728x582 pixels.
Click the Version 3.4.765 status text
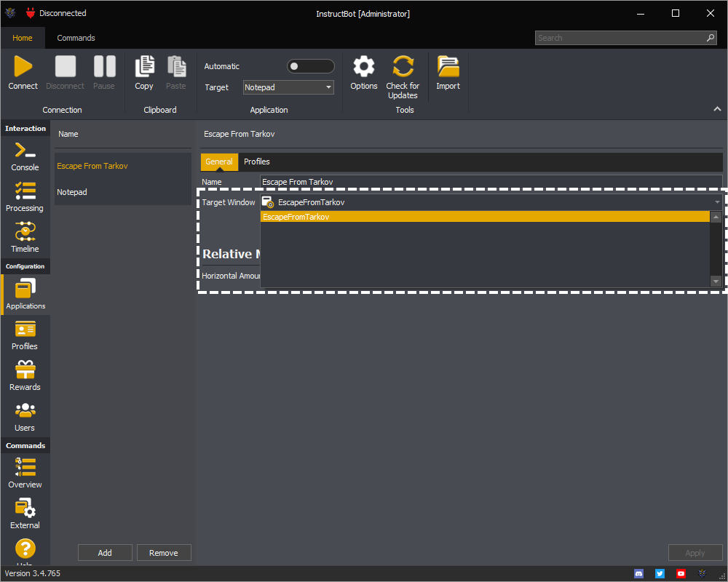(x=33, y=574)
